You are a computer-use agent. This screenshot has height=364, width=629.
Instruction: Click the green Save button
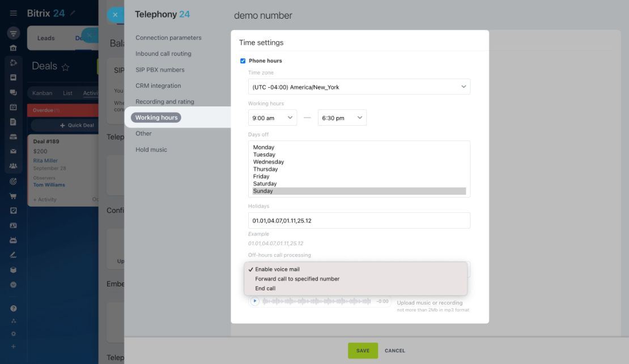tap(363, 350)
